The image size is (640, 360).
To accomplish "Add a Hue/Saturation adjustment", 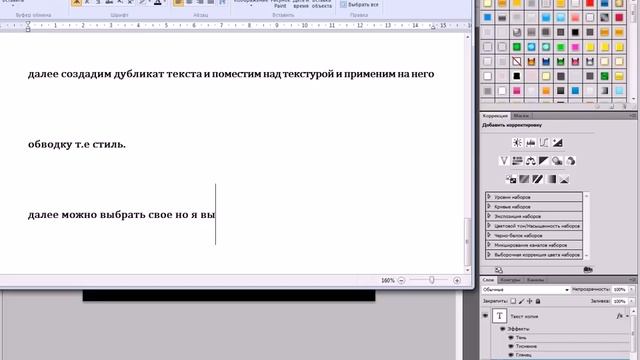I will (517, 161).
